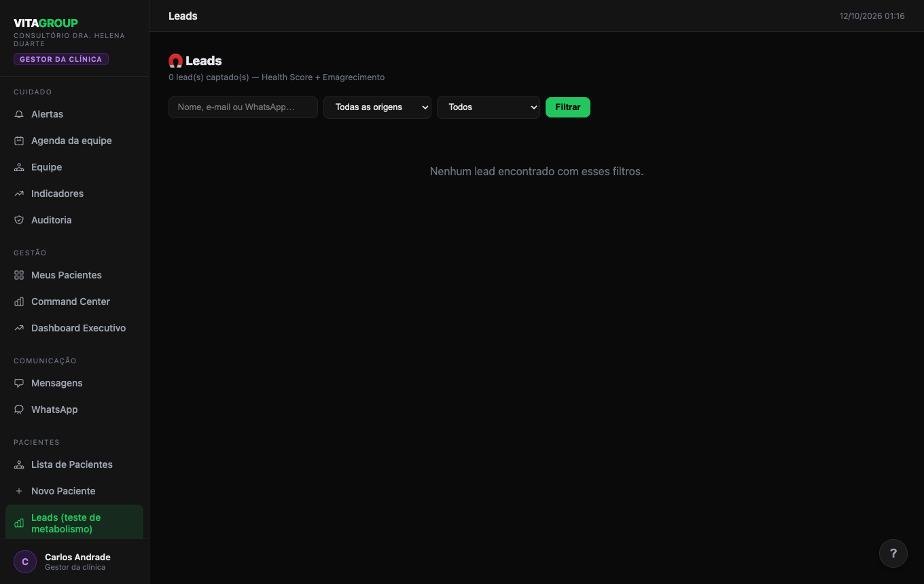Click the bell icon beside Alertas
This screenshot has height=584, width=924.
19,114
